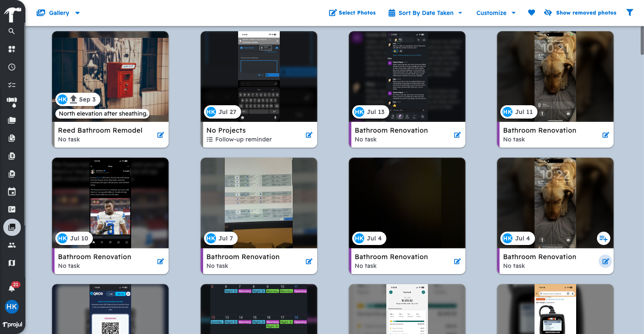
Task: Open the estimates document icon in sidebar
Action: [x=12, y=138]
